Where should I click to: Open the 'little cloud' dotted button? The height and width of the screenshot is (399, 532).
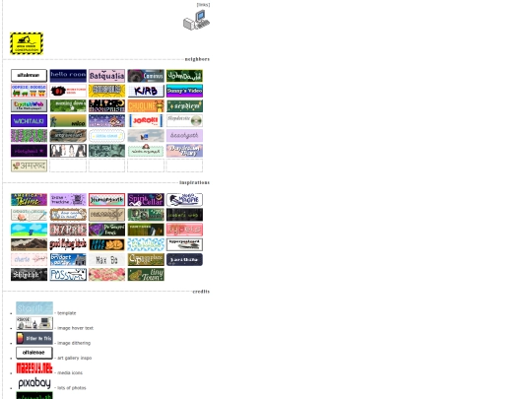tap(106, 135)
